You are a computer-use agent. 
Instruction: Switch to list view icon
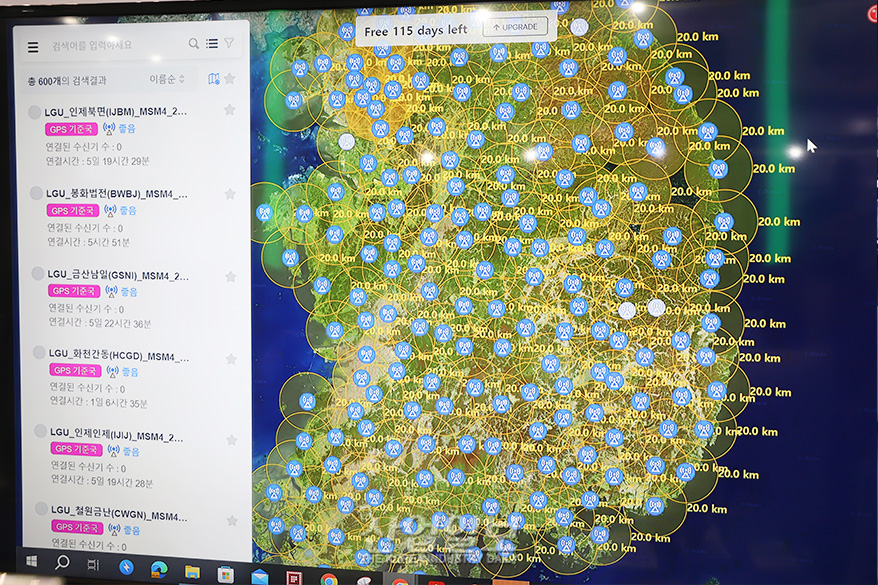pos(212,44)
